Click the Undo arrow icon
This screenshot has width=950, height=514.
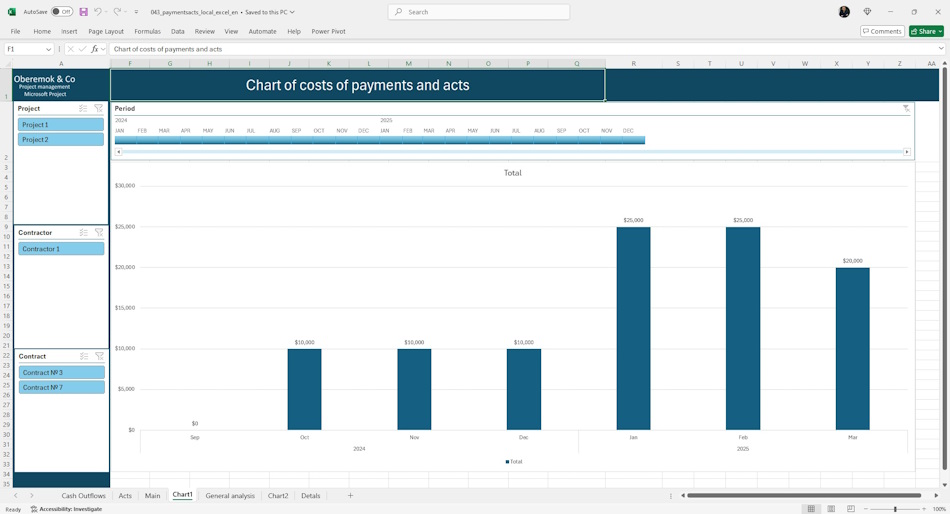98,12
